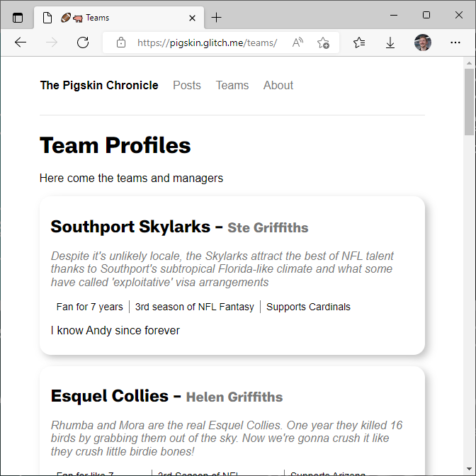Click the Ste Griffiths manager name
This screenshot has height=476, width=476.
coord(268,227)
